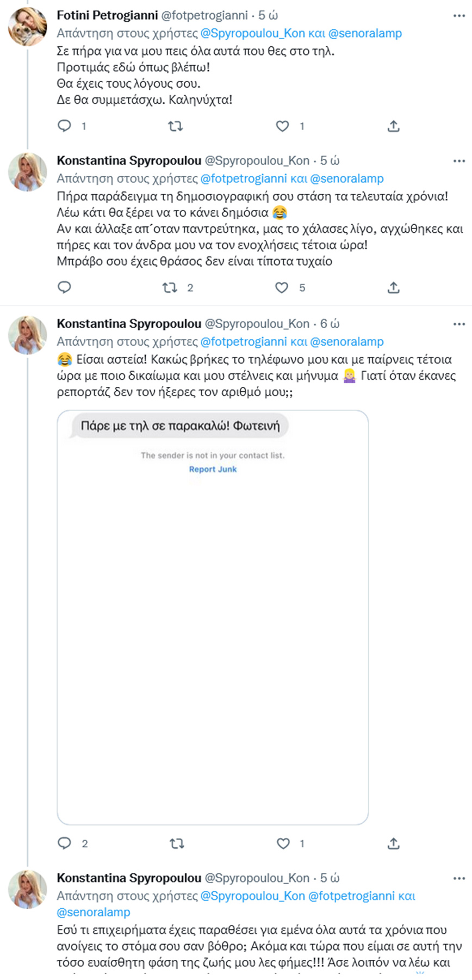Share the tweet with 5 likes
This screenshot has height=980, width=472.
394,287
